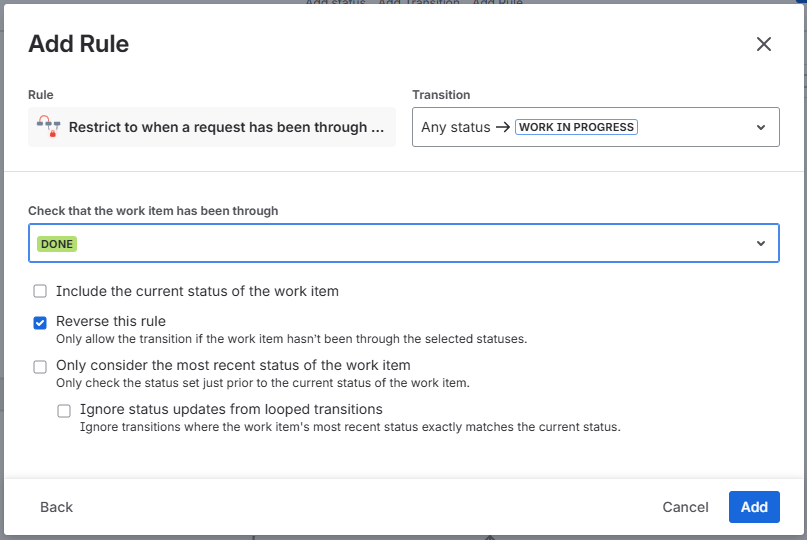807x540 pixels.
Task: Enable Include the current status checkbox
Action: [40, 292]
